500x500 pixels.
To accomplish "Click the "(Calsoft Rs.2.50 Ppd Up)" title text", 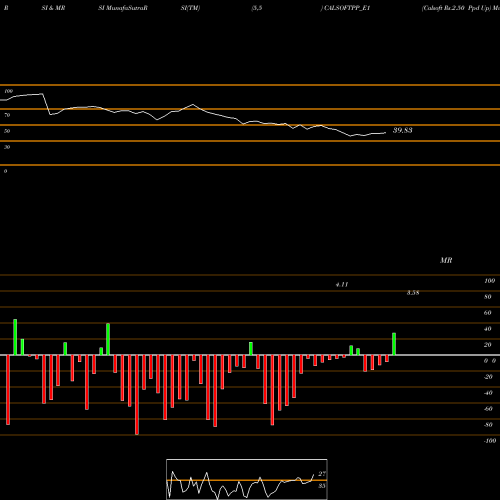I will (456, 8).
